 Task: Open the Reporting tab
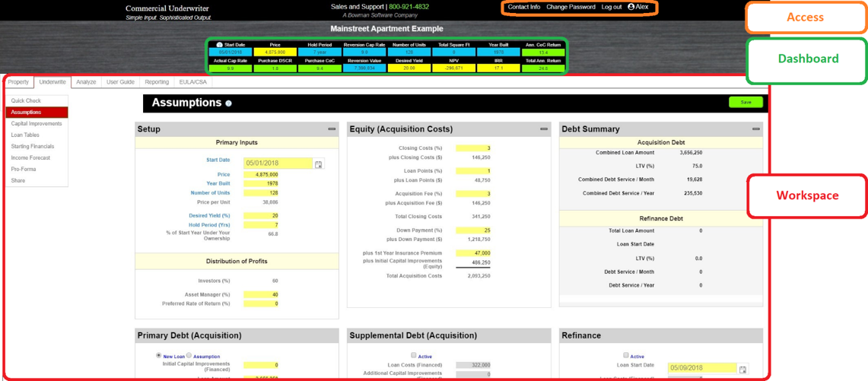pos(157,82)
